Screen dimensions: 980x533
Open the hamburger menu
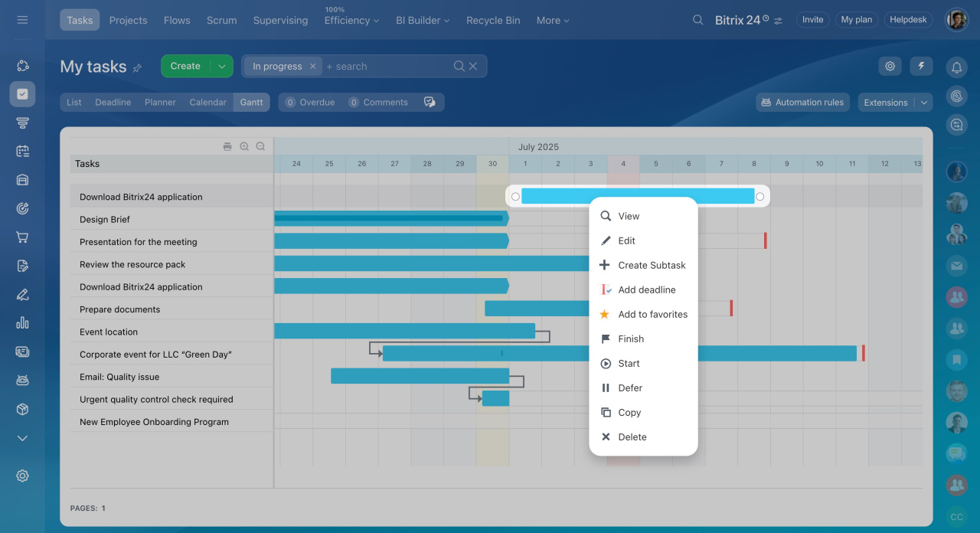22,20
